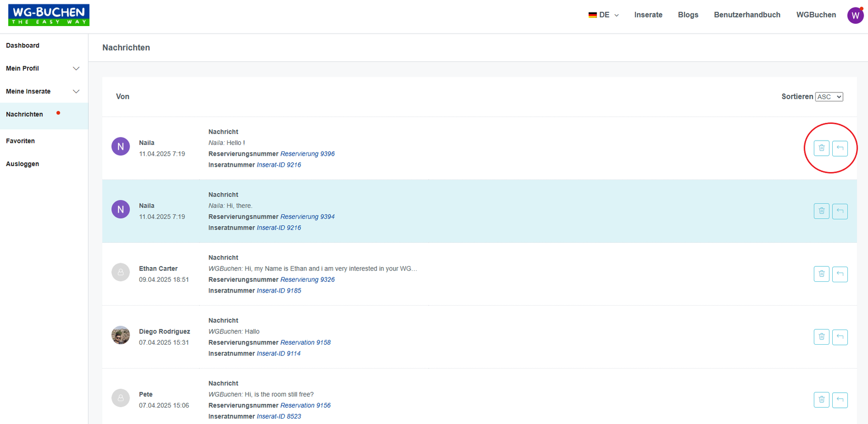Open the purple W user avatar menu
Image resolution: width=868 pixels, height=424 pixels.
pos(856,15)
